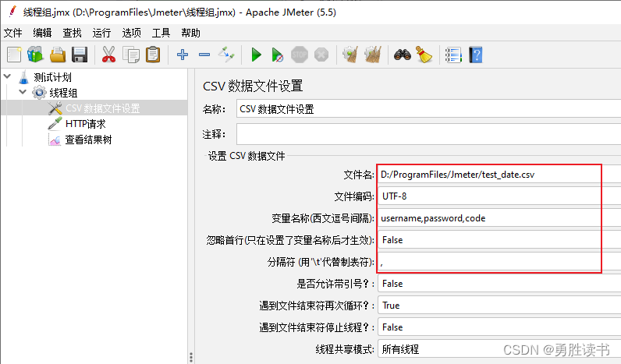Open the 查找 menu
The image size is (621, 364).
pyautogui.click(x=72, y=33)
